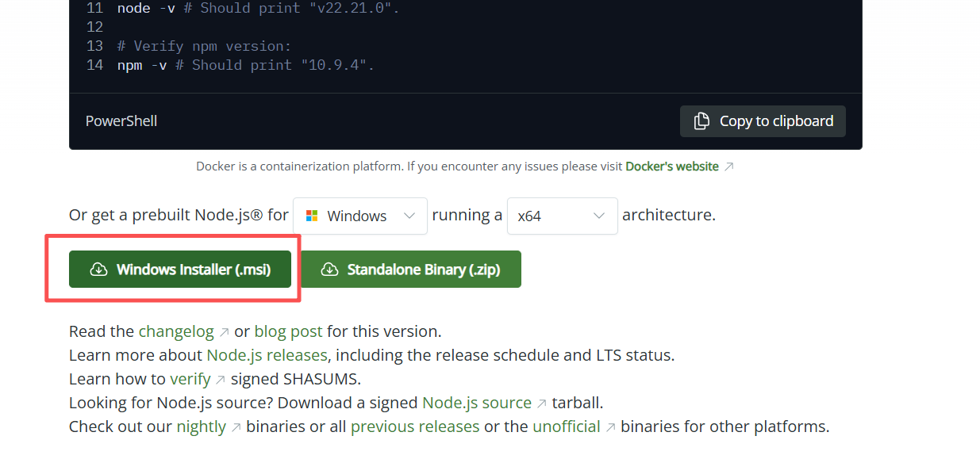Click the text 'Docker is a containerization platform'
This screenshot has height=459, width=980.
300,166
